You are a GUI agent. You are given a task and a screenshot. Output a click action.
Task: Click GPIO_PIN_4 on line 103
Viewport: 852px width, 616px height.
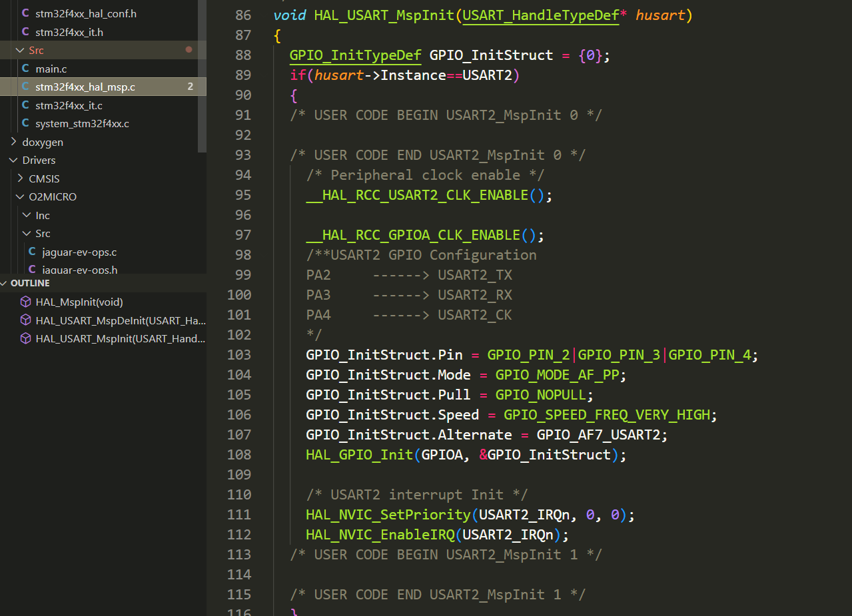pyautogui.click(x=709, y=355)
